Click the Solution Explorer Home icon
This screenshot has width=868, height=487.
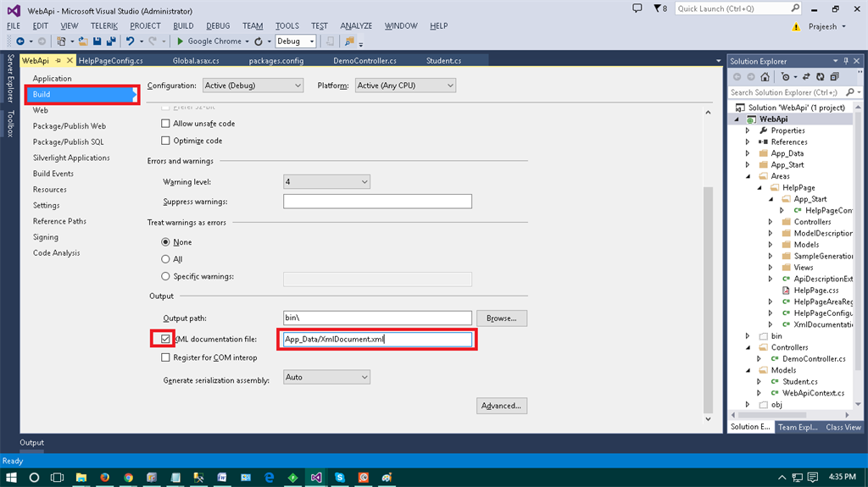pos(765,77)
